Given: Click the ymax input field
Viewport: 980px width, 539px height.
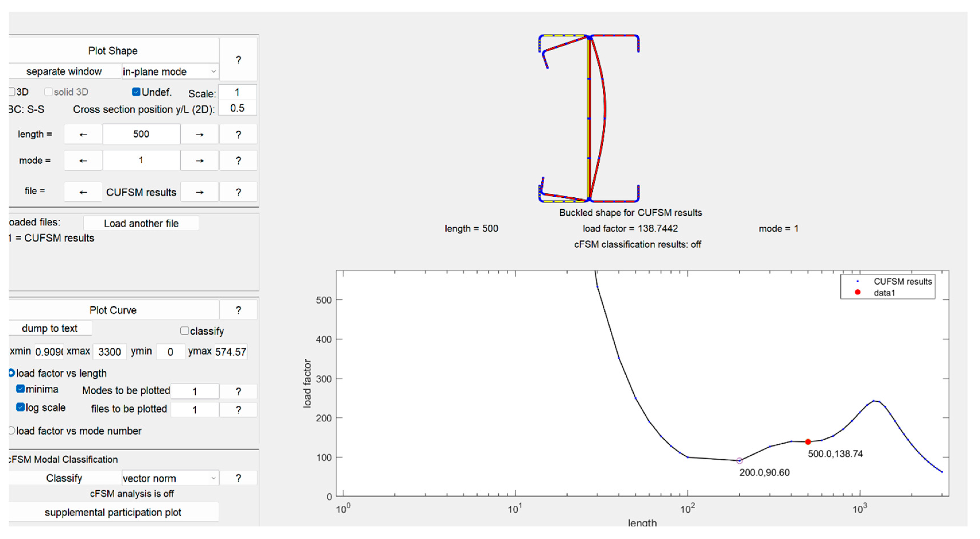Looking at the screenshot, I should pyautogui.click(x=230, y=351).
